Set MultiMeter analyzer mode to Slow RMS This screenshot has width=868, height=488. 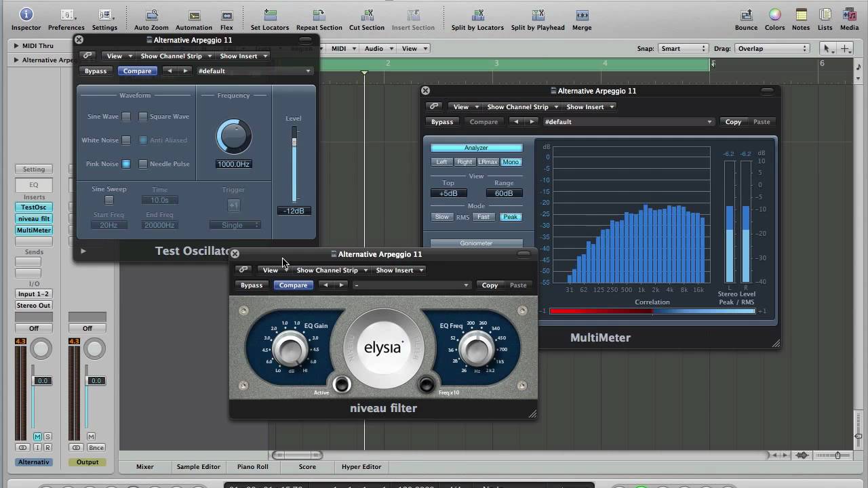point(442,217)
